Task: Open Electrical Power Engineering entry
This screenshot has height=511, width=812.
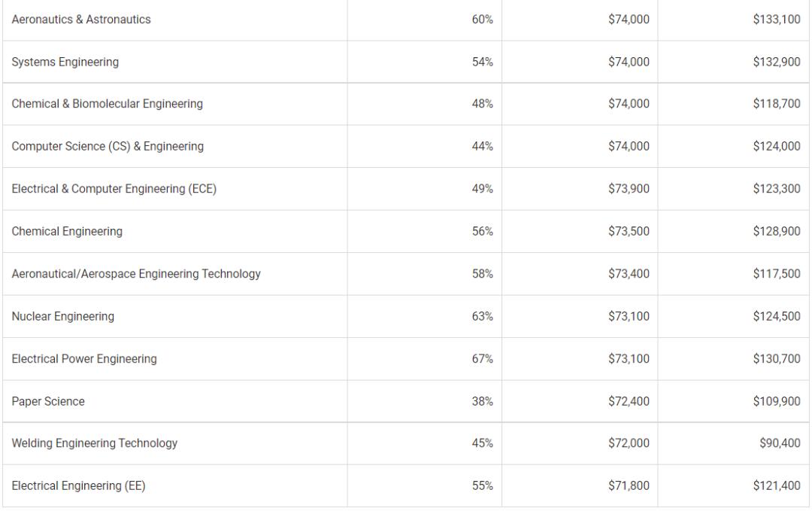Action: coord(84,359)
